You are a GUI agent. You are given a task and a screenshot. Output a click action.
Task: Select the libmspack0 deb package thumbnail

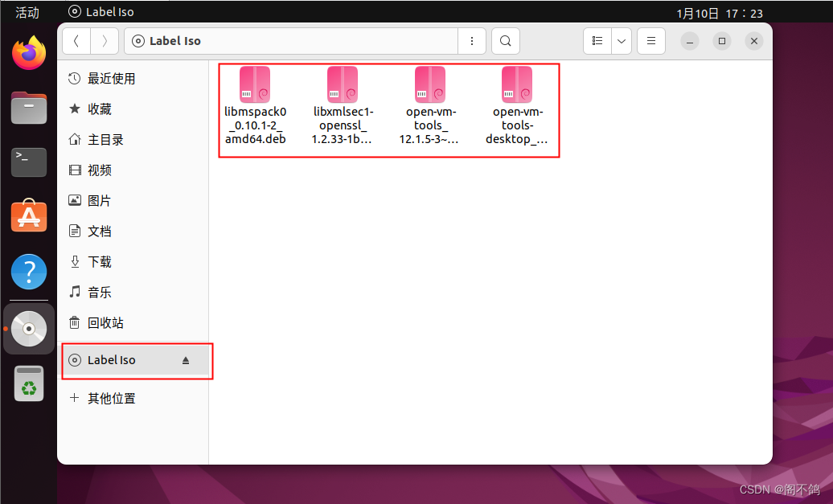pyautogui.click(x=256, y=83)
